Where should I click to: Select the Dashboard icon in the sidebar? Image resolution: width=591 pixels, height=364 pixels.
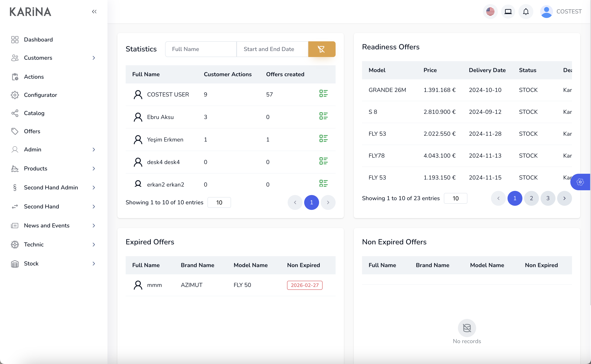point(15,39)
